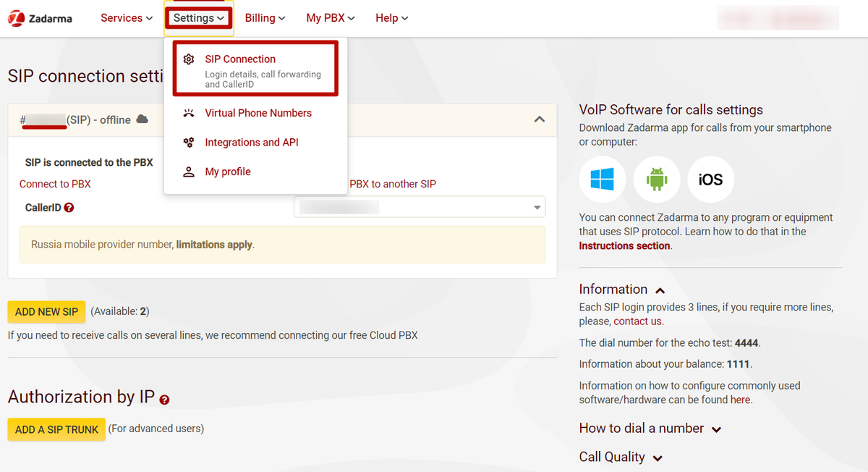Click the '(Available: 2)' text
Viewport: 868px width, 472px height.
120,311
